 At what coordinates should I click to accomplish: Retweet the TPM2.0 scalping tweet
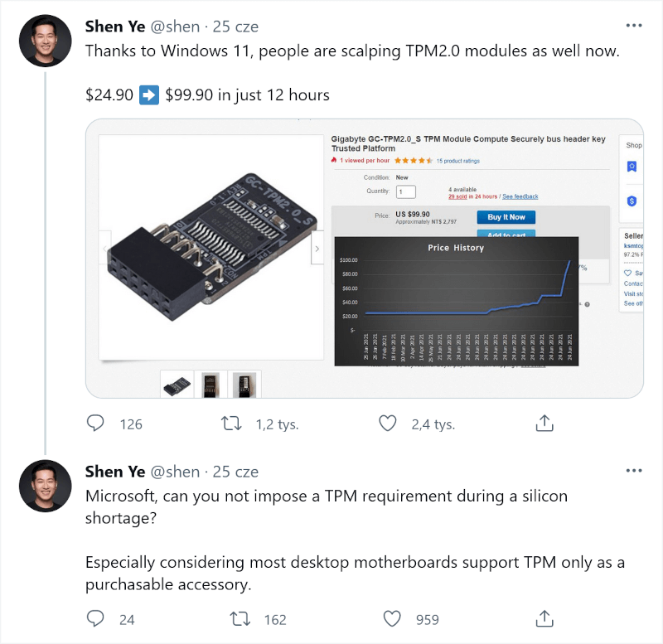[232, 424]
